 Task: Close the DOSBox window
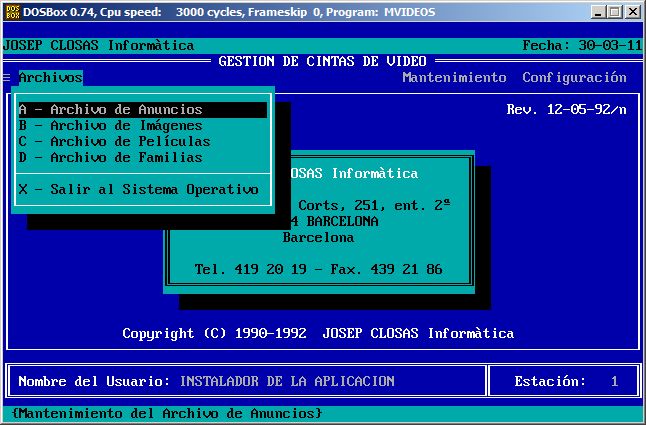point(632,12)
